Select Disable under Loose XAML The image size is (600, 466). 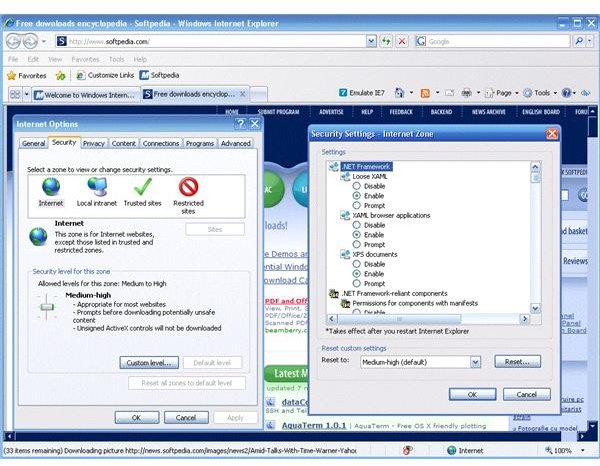click(x=357, y=186)
